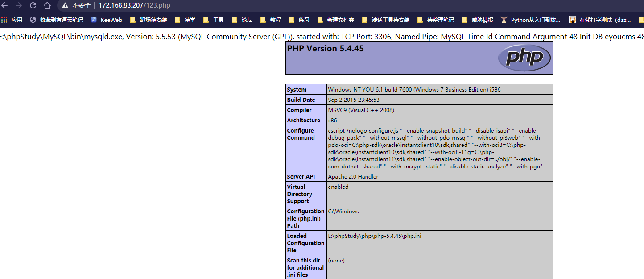Click the PHP Version 5.4.45 heading
This screenshot has height=279, width=644.
(x=325, y=49)
